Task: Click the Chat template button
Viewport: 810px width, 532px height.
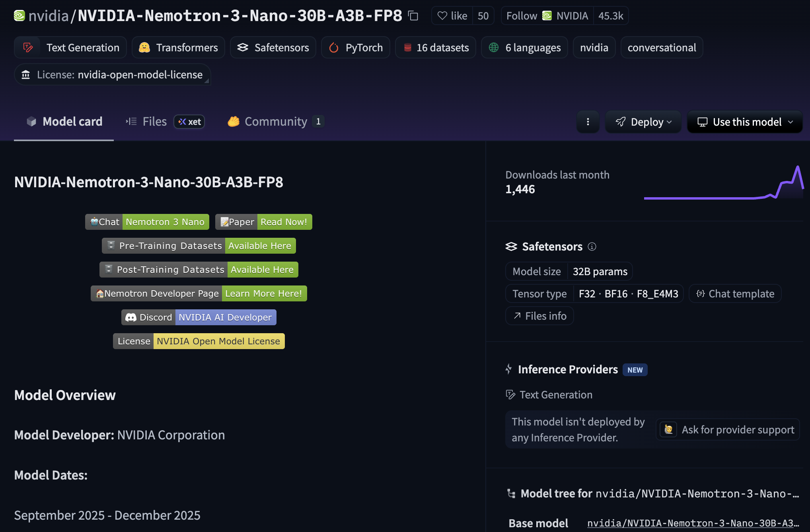Action: 735,294
